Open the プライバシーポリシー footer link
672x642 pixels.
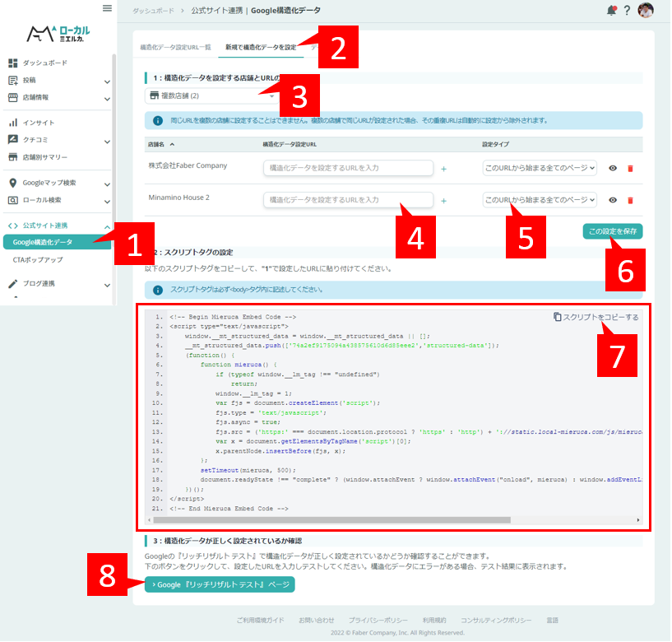click(x=378, y=621)
